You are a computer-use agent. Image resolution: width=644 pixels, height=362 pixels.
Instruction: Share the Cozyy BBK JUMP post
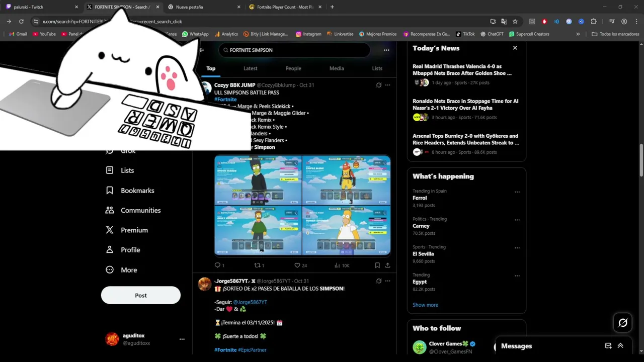387,265
